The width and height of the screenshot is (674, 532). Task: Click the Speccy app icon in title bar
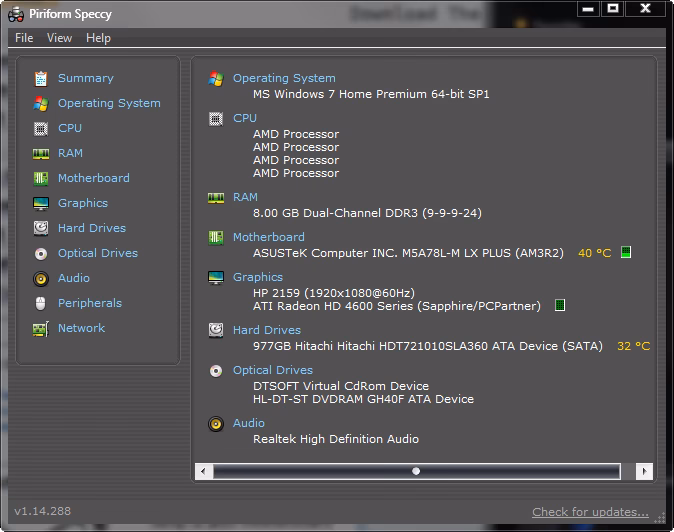[x=16, y=14]
